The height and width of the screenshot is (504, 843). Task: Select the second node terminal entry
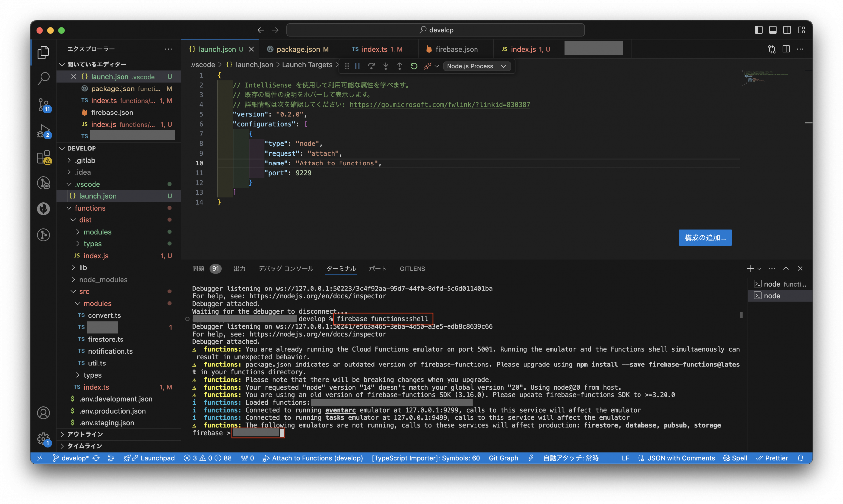click(780, 295)
